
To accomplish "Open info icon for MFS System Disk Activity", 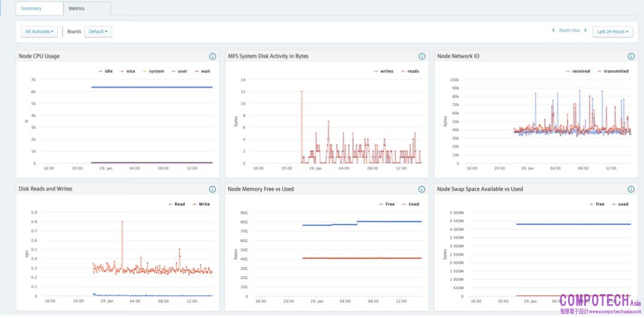I will click(422, 57).
